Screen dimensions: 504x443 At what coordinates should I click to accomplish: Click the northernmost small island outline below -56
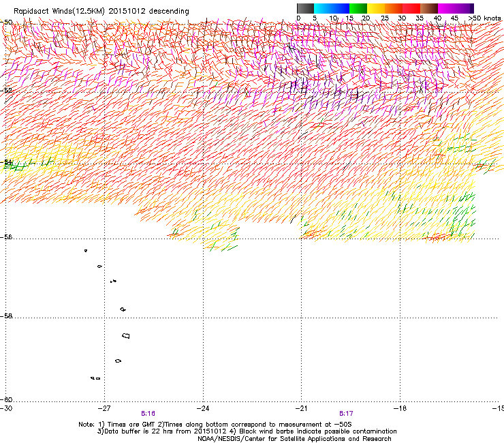pyautogui.click(x=86, y=251)
